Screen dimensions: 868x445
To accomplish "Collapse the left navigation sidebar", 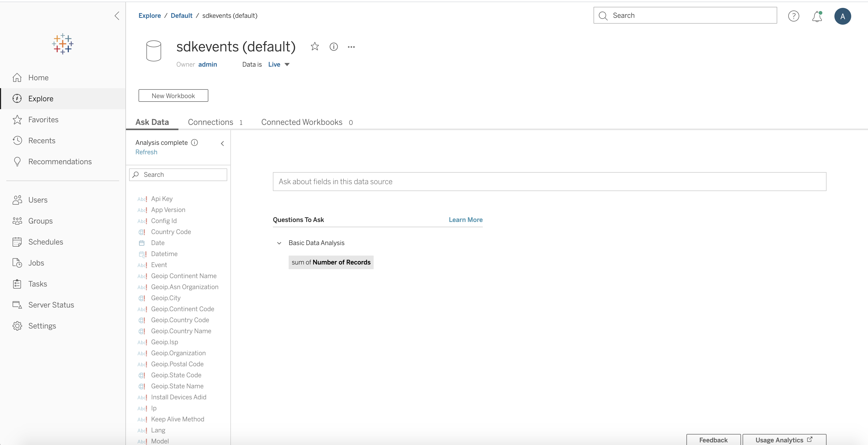I will tap(117, 16).
